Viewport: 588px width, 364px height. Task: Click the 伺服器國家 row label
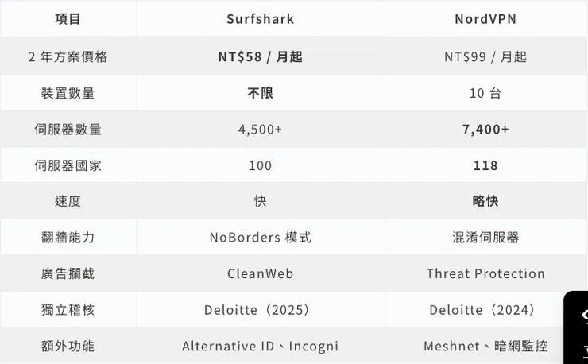(68, 165)
